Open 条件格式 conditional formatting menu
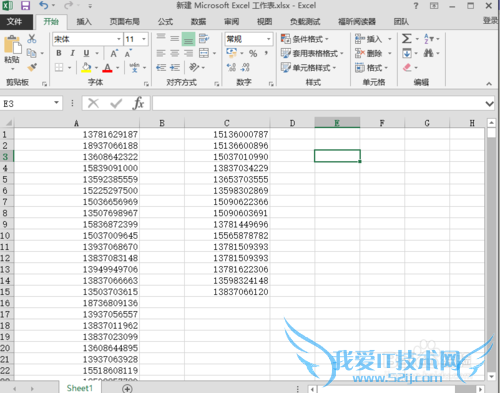500x393 pixels. (305, 39)
